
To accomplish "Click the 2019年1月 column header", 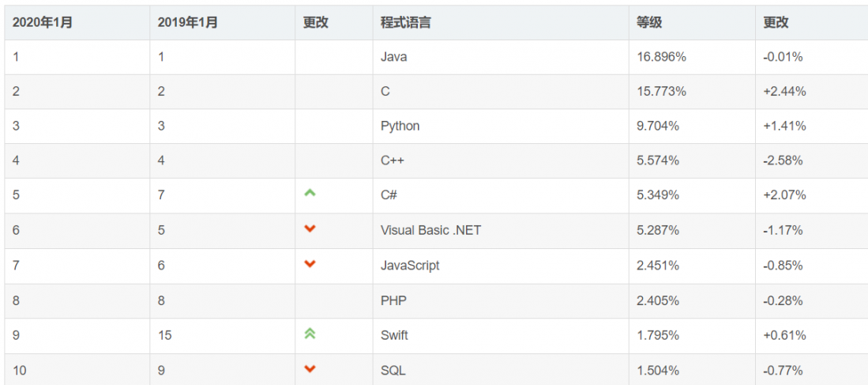I will click(x=187, y=22).
